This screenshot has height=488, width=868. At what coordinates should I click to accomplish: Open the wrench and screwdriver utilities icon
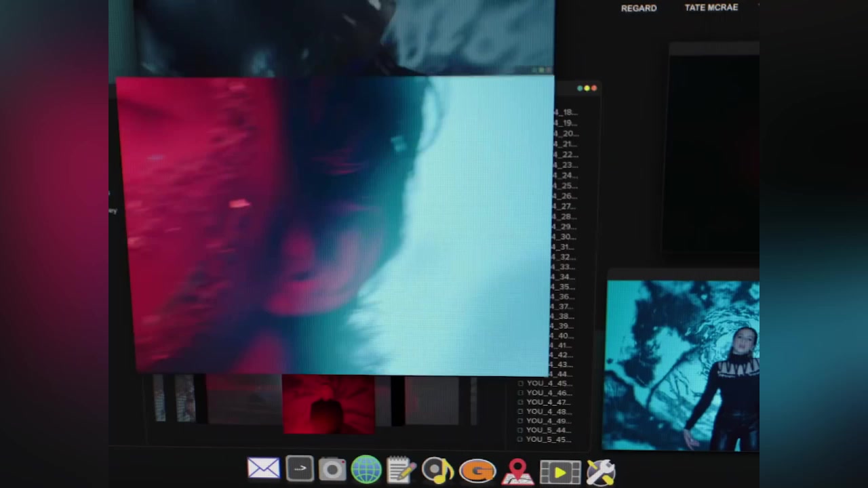(x=601, y=472)
